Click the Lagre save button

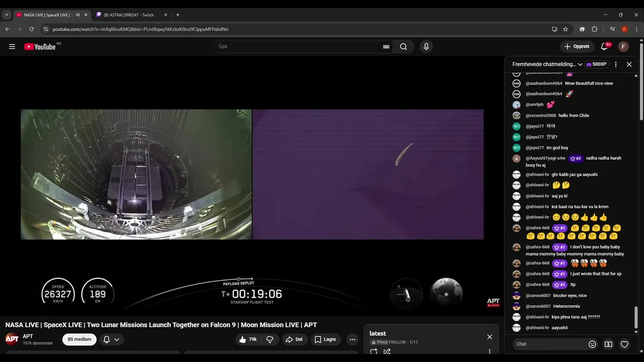click(325, 339)
